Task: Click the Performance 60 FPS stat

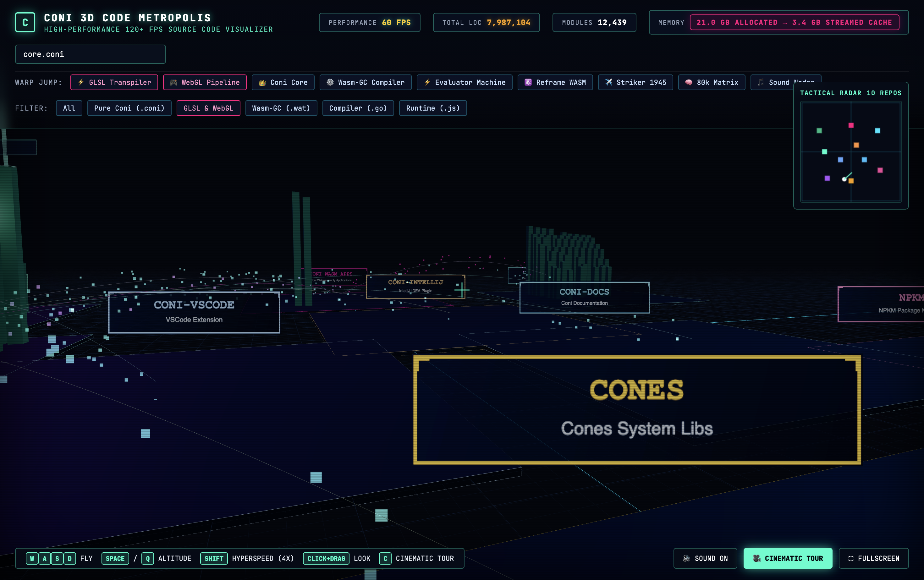Action: tap(370, 22)
